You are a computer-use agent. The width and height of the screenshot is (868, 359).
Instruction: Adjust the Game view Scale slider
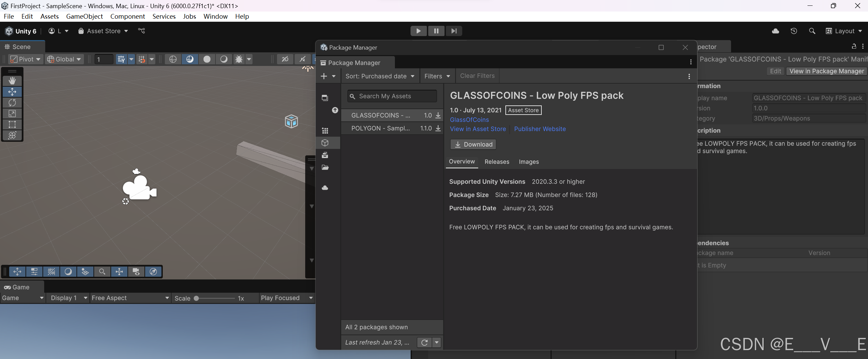pyautogui.click(x=215, y=298)
